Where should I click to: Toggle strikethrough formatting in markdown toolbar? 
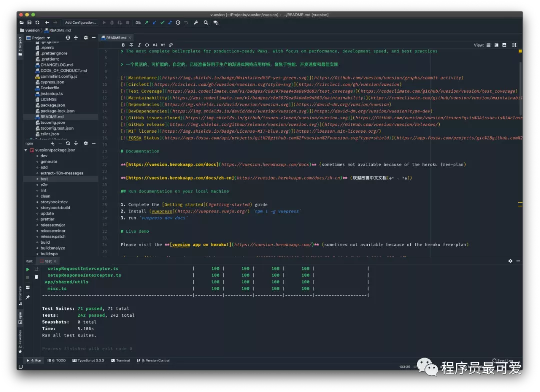tap(131, 45)
